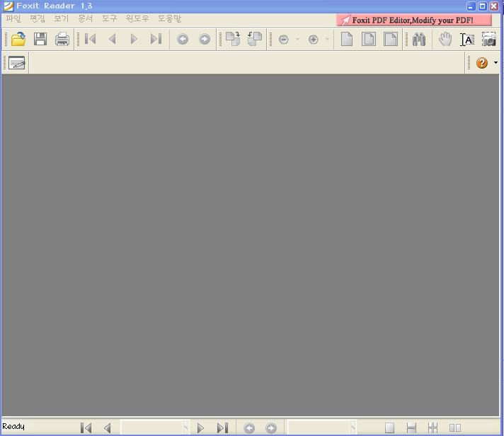This screenshot has width=504, height=436.
Task: Rotate page counterclockwise icon
Action: click(x=255, y=39)
